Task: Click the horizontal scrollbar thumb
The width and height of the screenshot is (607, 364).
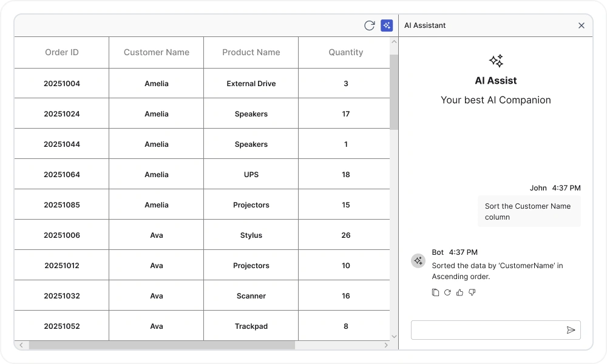Action: coord(162,345)
